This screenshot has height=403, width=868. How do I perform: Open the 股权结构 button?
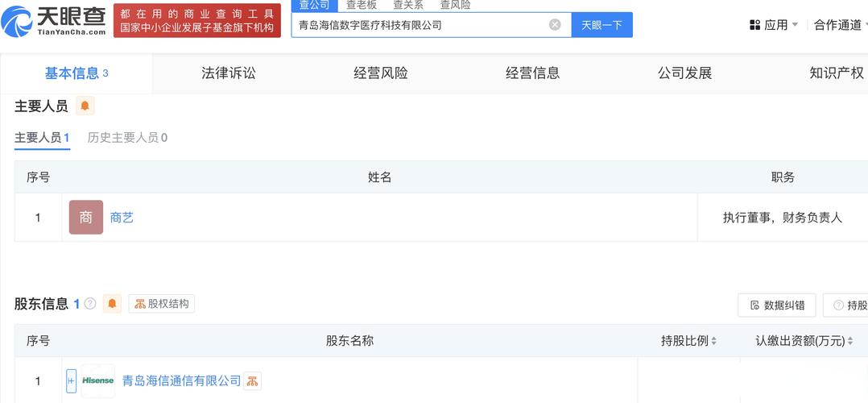[162, 304]
